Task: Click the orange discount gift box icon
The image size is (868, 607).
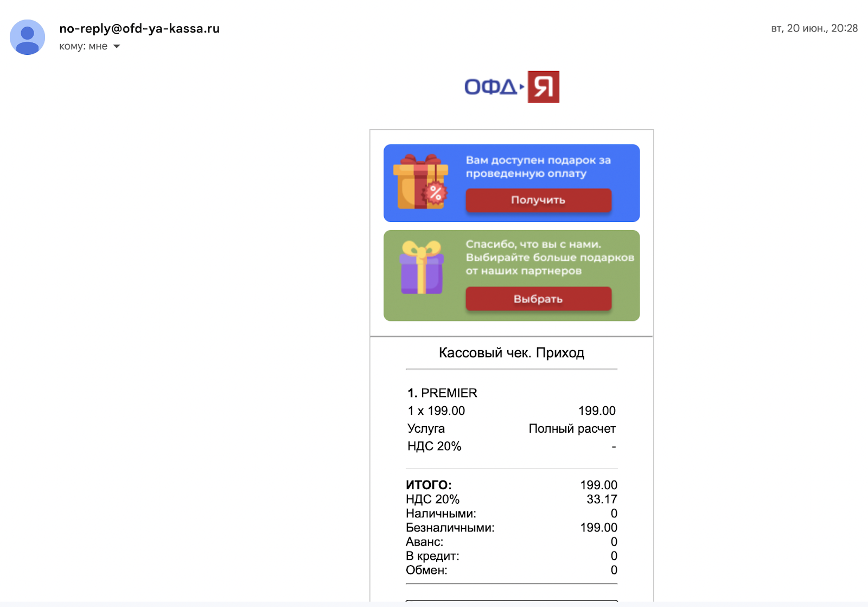Action: (x=422, y=182)
